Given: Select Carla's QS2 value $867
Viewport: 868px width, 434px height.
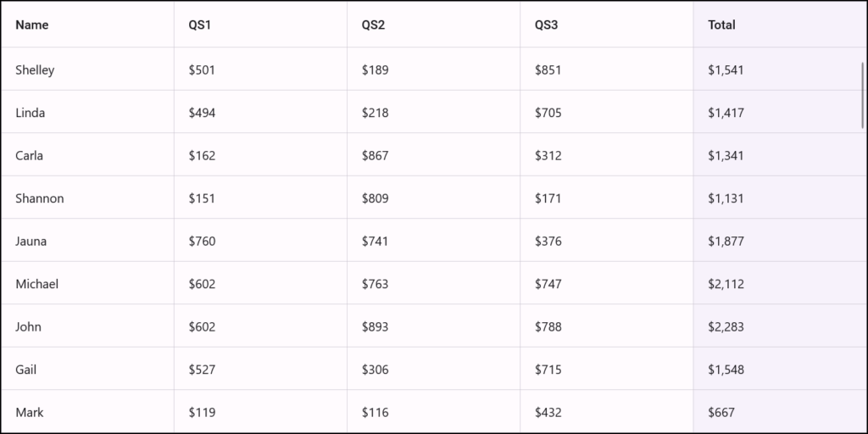Looking at the screenshot, I should tap(375, 155).
